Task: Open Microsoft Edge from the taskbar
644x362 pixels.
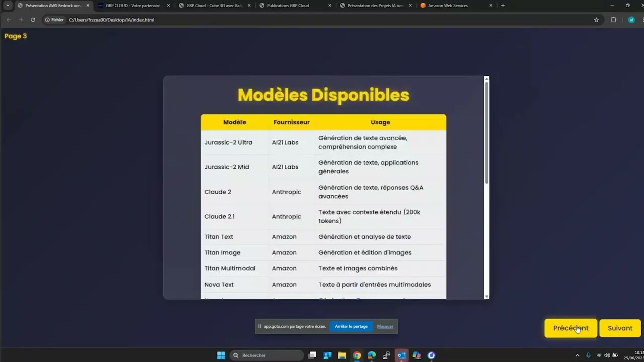Action: (372, 355)
